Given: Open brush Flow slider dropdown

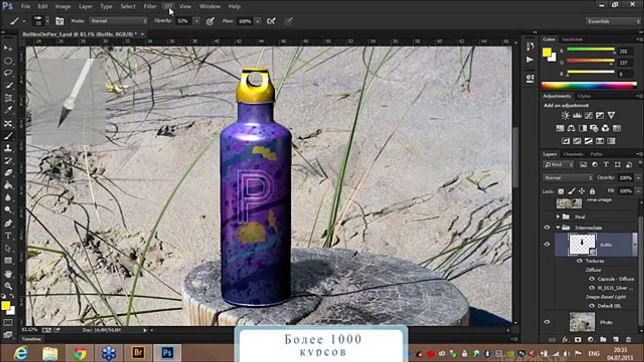Looking at the screenshot, I should pos(258,21).
